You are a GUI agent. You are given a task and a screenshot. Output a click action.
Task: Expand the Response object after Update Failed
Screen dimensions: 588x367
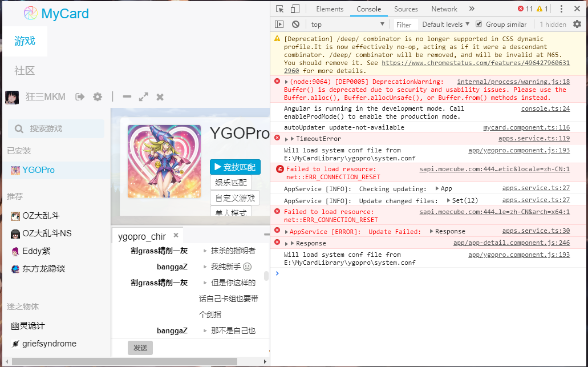[432, 231]
